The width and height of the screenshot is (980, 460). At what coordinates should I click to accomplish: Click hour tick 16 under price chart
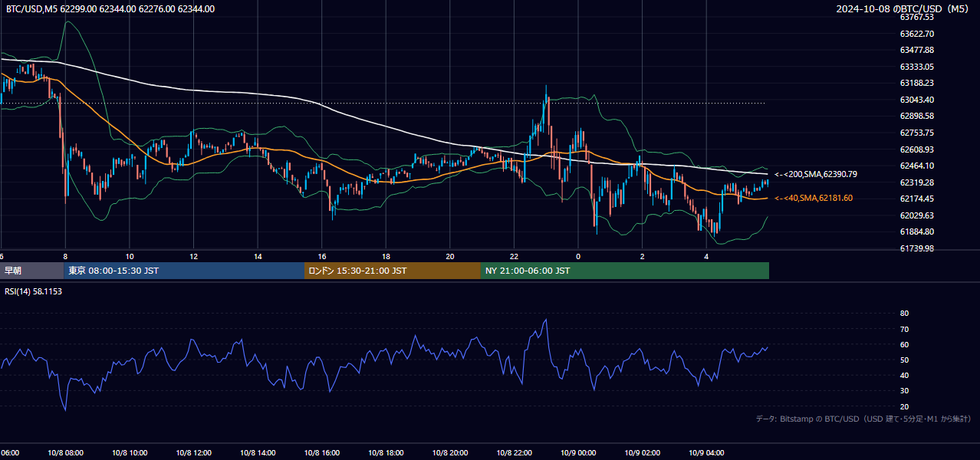click(322, 256)
